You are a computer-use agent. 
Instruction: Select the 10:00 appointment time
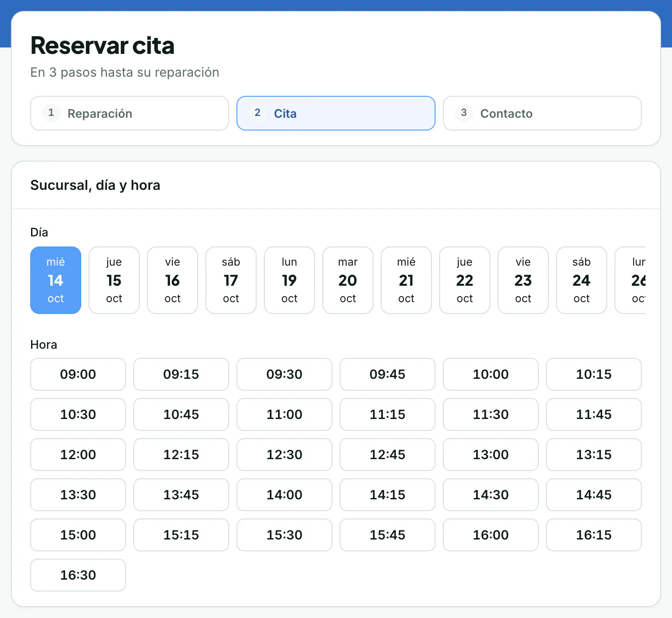tap(491, 374)
